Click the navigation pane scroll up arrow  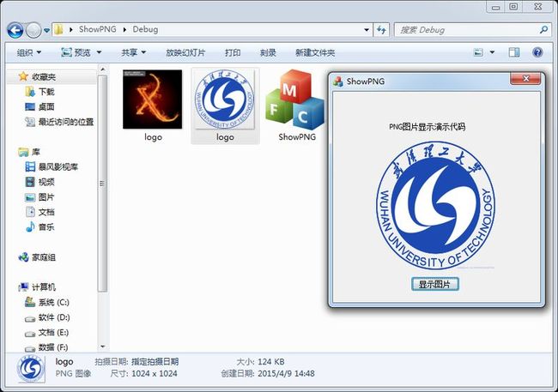pyautogui.click(x=102, y=69)
